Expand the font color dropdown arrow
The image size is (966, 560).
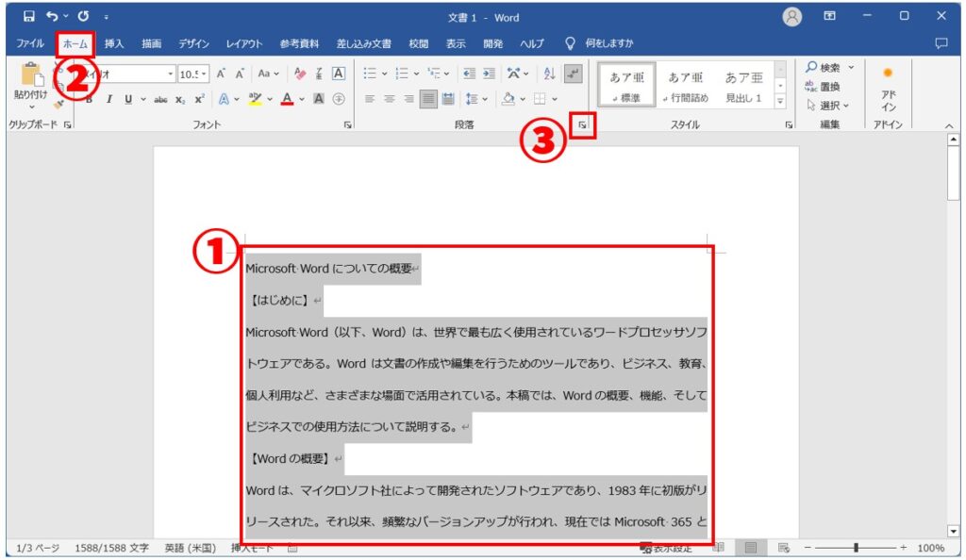click(x=302, y=99)
